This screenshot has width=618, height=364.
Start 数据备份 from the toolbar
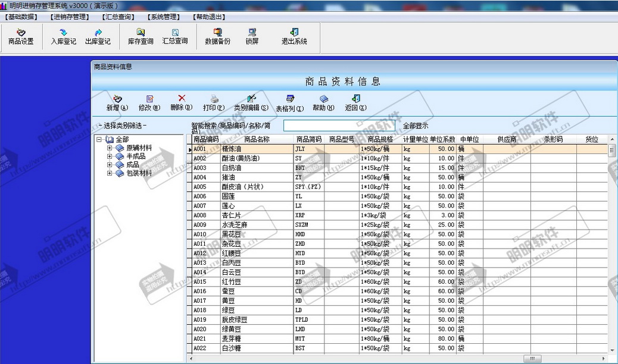tap(217, 36)
